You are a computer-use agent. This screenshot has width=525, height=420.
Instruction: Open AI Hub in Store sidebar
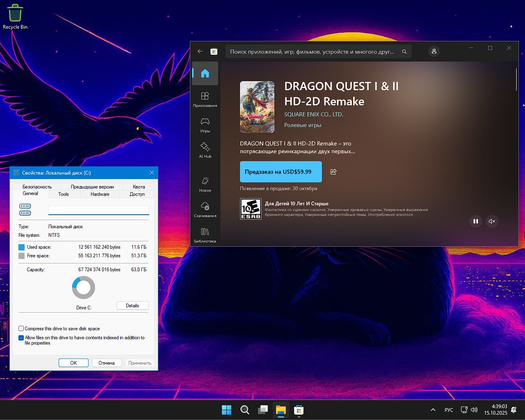pyautogui.click(x=205, y=150)
